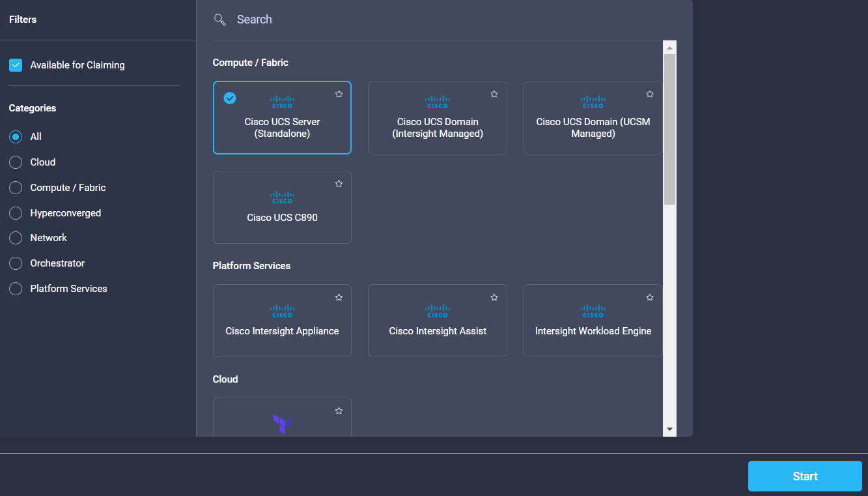This screenshot has width=868, height=496.
Task: Click the Platform Services section heading
Action: (x=251, y=266)
